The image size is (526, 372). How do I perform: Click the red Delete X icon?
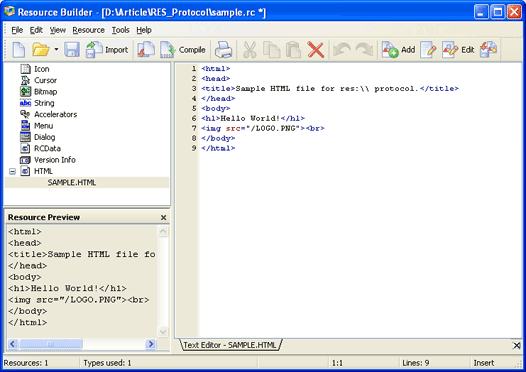(316, 50)
